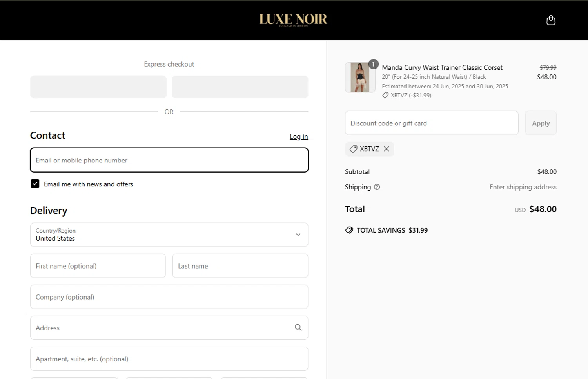Uncheck Email me with news and offers
This screenshot has height=379, width=588.
pyautogui.click(x=35, y=184)
